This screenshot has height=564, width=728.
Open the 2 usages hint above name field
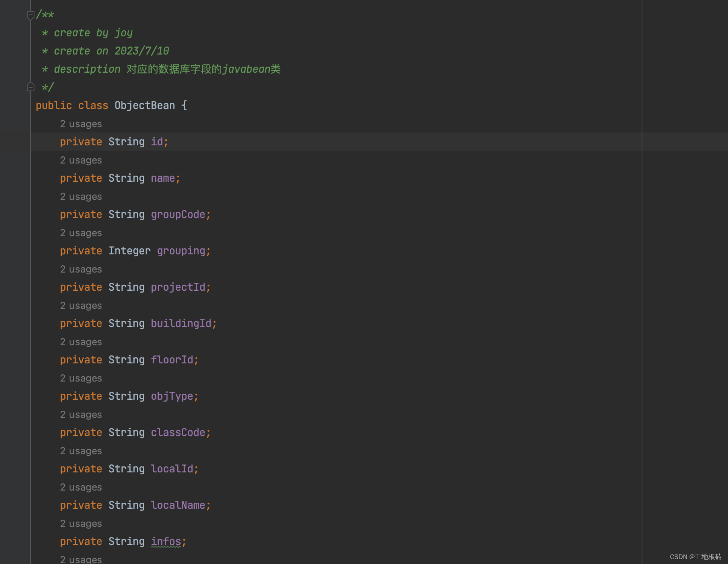[x=81, y=160]
